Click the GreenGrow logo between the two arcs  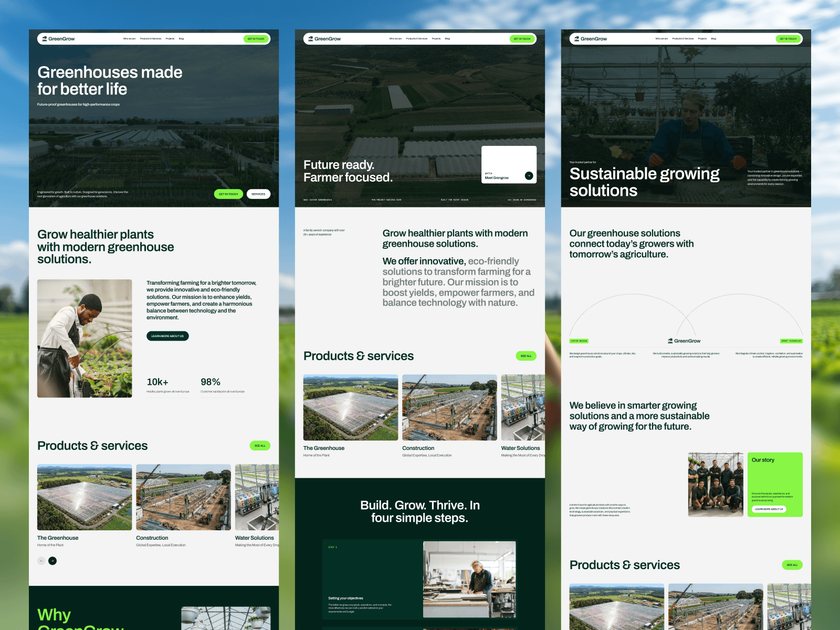(684, 341)
